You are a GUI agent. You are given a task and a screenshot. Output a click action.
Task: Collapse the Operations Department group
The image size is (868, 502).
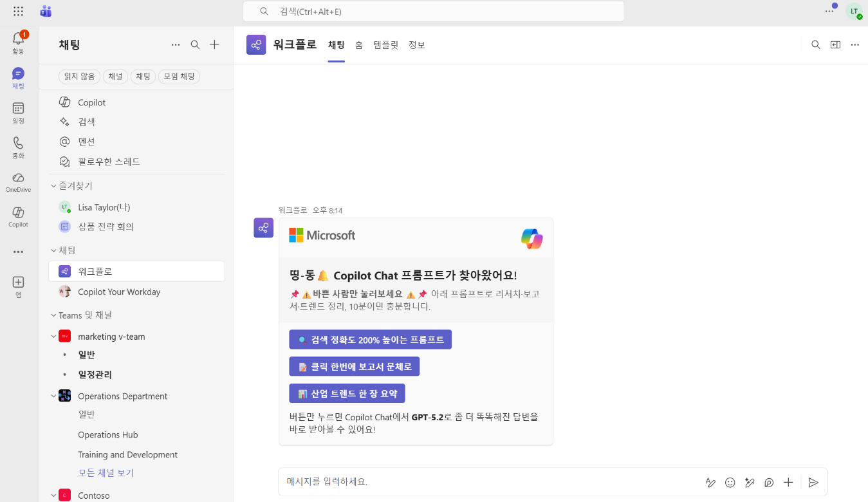click(55, 396)
